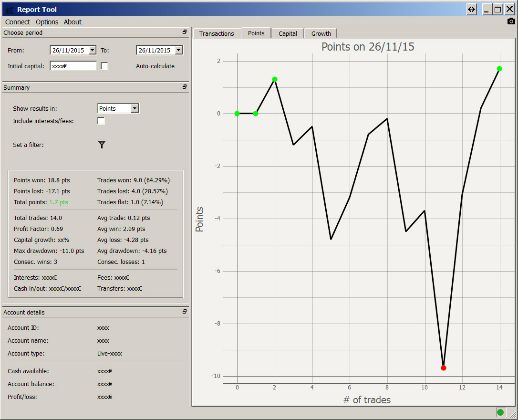Click the Profit Factor: 0.69 text
This screenshot has height=420, width=518.
[x=38, y=229]
